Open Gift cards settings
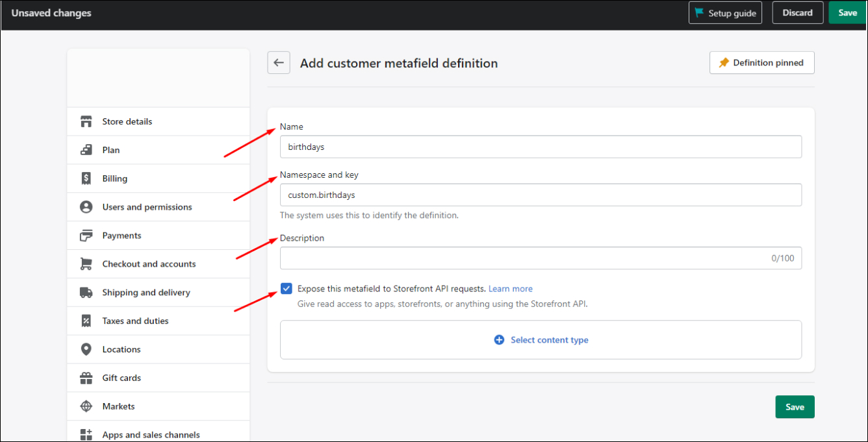This screenshot has height=442, width=868. [x=159, y=378]
